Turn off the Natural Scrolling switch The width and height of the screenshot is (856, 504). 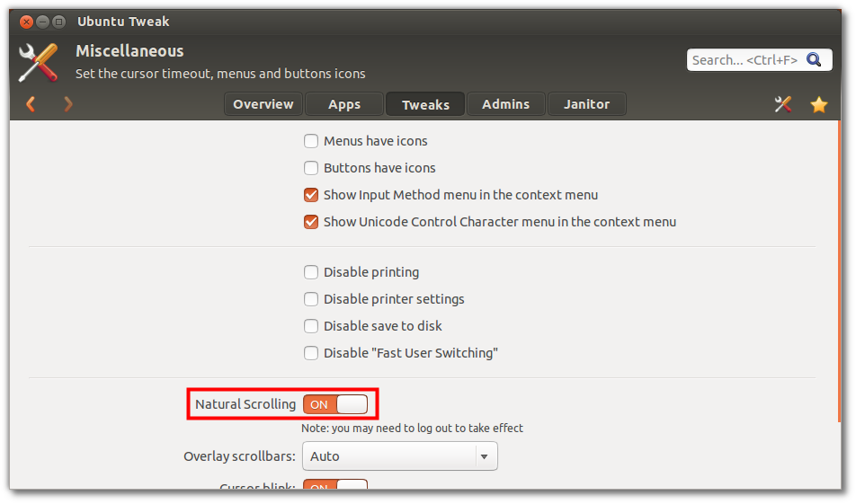[335, 404]
